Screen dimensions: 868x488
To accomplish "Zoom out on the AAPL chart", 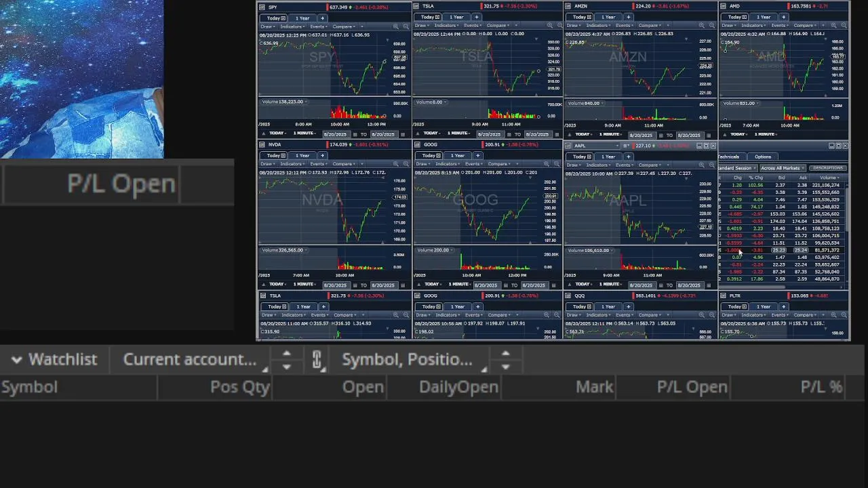I will coord(712,165).
